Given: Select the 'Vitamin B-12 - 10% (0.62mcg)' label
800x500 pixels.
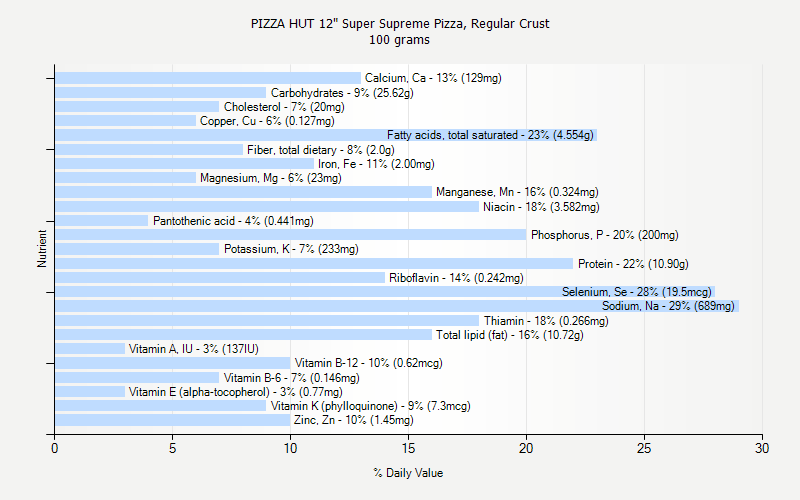Looking at the screenshot, I should point(369,363).
